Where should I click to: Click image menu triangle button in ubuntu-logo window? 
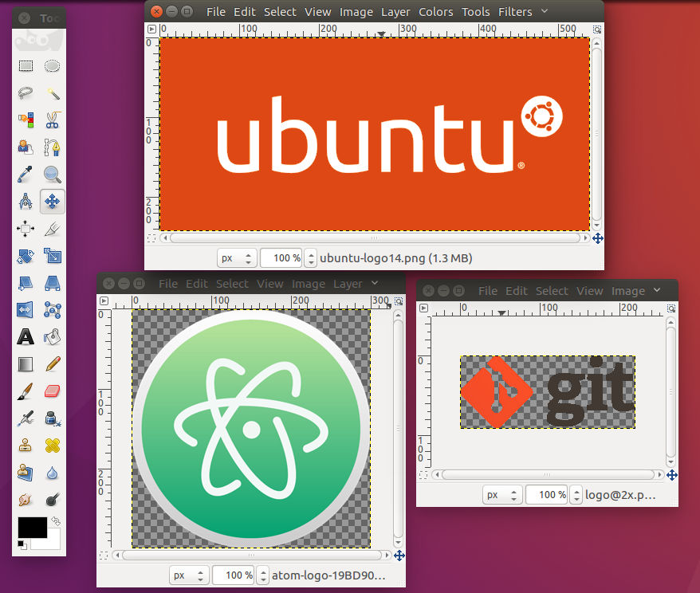(x=151, y=29)
